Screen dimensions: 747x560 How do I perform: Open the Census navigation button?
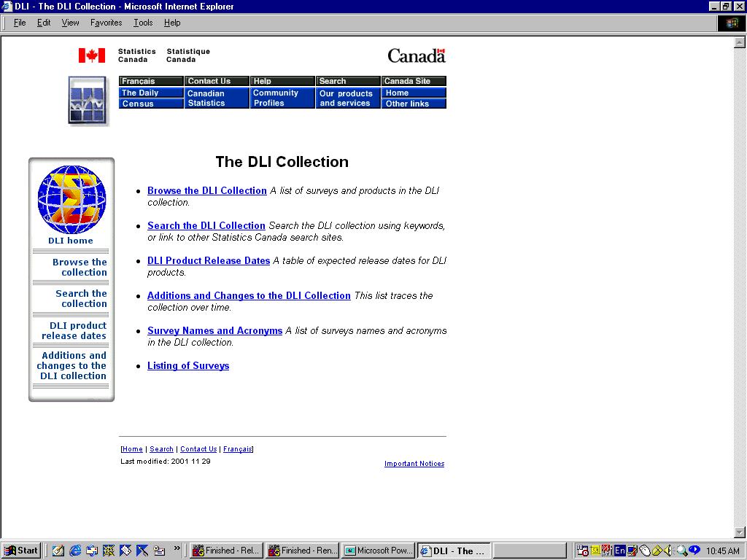[x=151, y=104]
